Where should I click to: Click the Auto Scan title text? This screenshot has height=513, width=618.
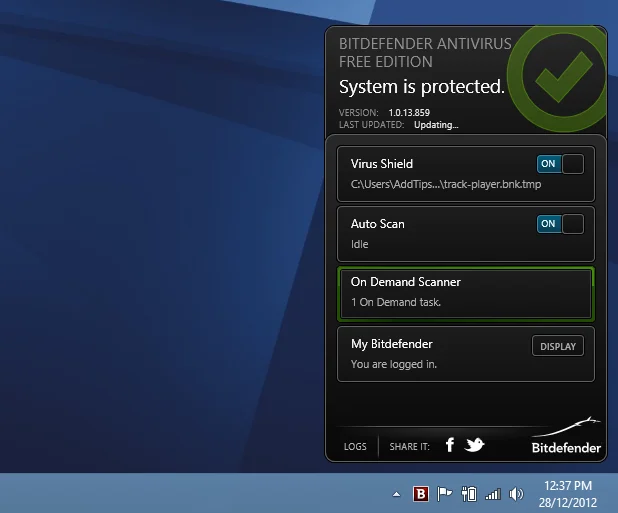[x=378, y=224]
